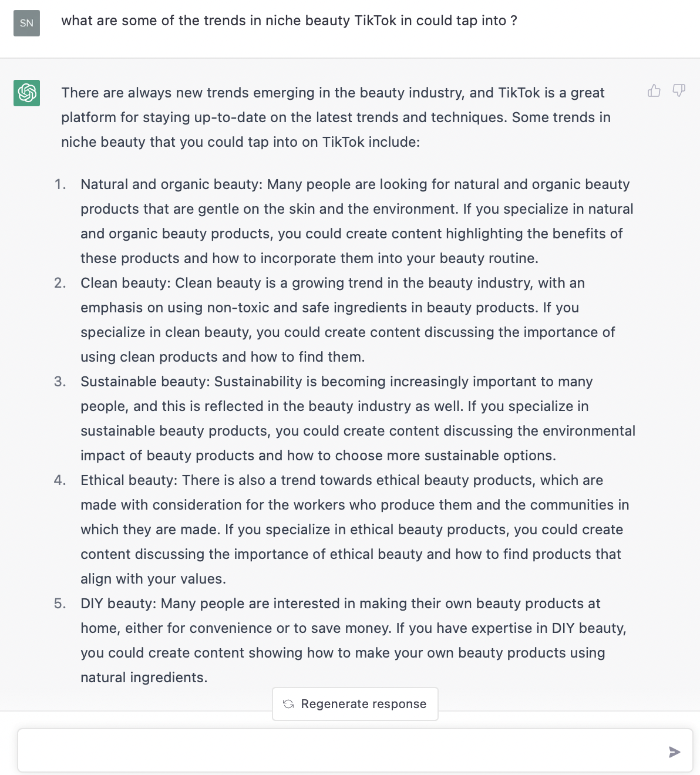Viewport: 700px width, 775px height.
Task: Click list number 2 marker
Action: point(60,284)
